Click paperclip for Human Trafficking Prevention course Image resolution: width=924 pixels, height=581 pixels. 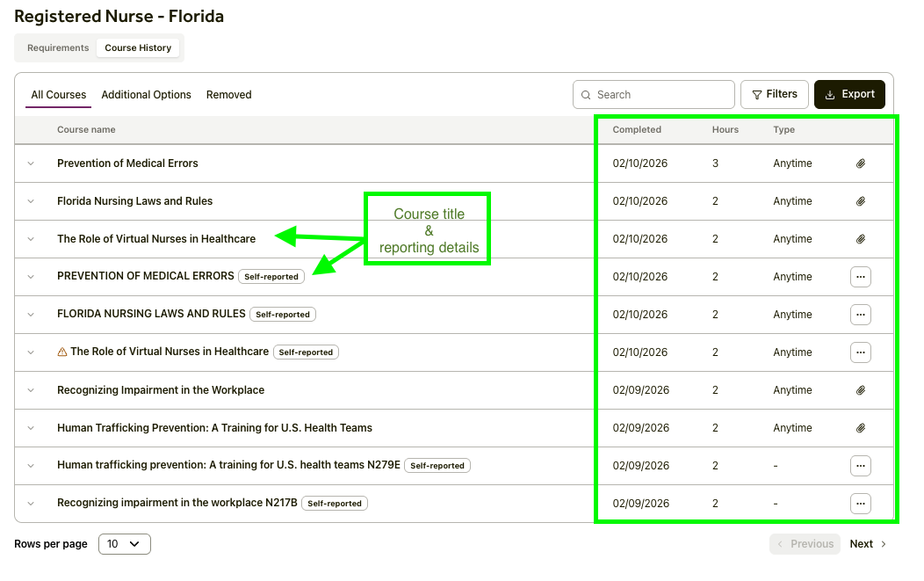[x=861, y=428]
